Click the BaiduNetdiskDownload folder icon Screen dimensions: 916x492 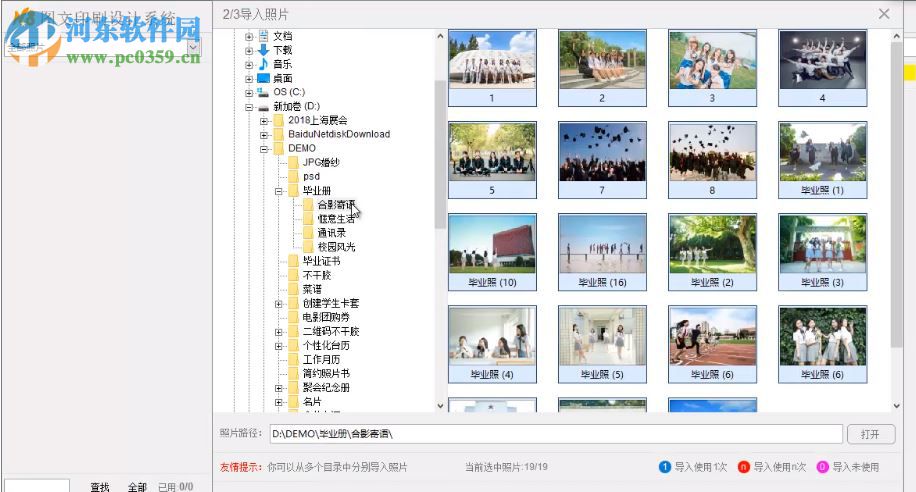pyautogui.click(x=279, y=134)
